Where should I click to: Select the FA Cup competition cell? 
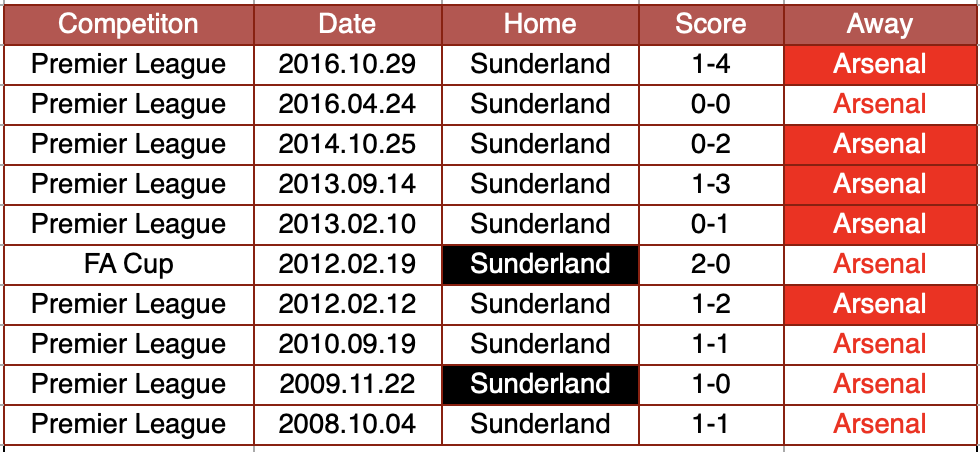coord(128,264)
